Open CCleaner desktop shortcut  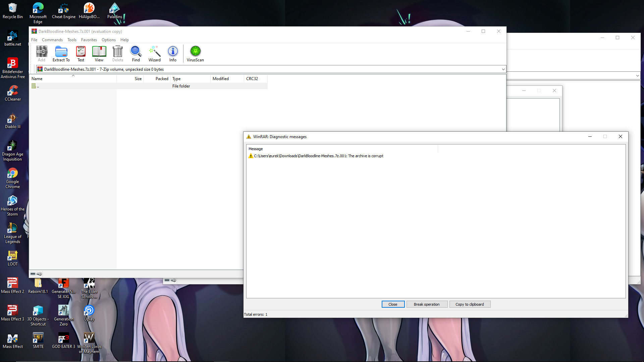click(x=13, y=93)
